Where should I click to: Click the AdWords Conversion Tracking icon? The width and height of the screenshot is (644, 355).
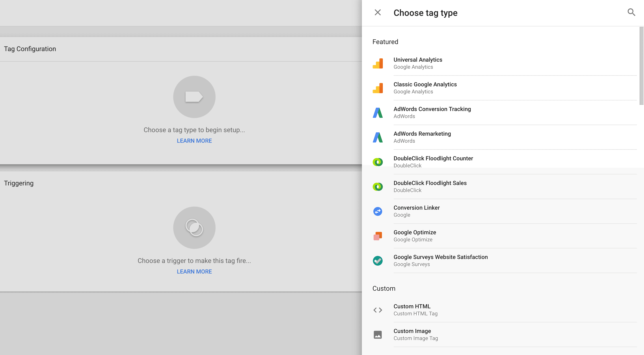[378, 113]
